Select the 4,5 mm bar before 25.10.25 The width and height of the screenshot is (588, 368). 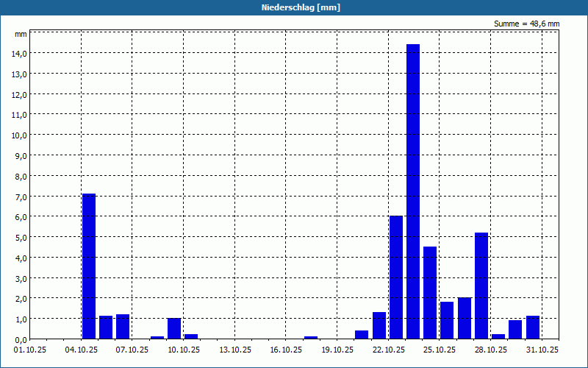[430, 293]
